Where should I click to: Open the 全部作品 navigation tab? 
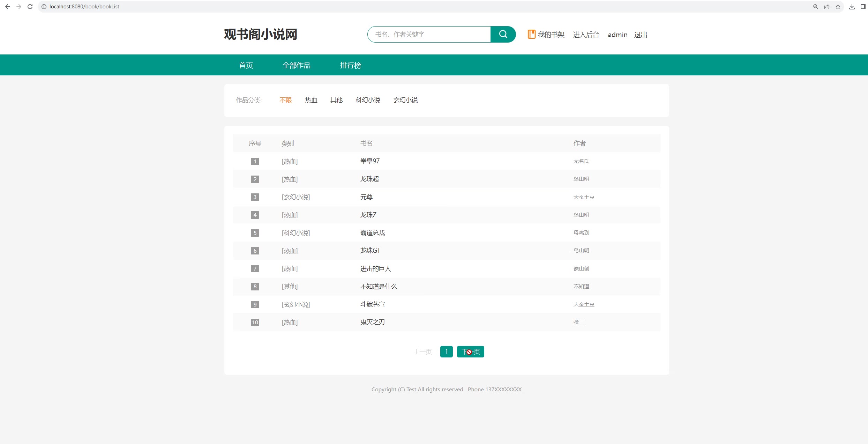(296, 65)
